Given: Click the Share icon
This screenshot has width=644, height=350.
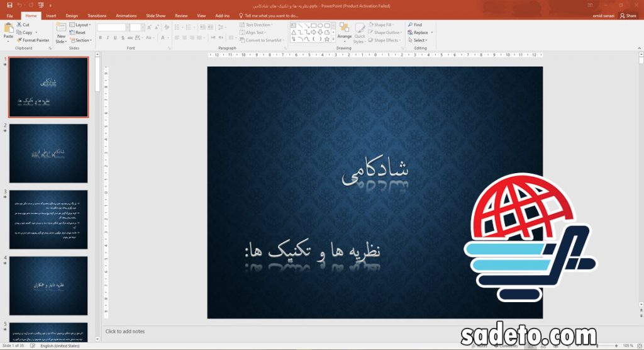Looking at the screenshot, I should tap(622, 16).
